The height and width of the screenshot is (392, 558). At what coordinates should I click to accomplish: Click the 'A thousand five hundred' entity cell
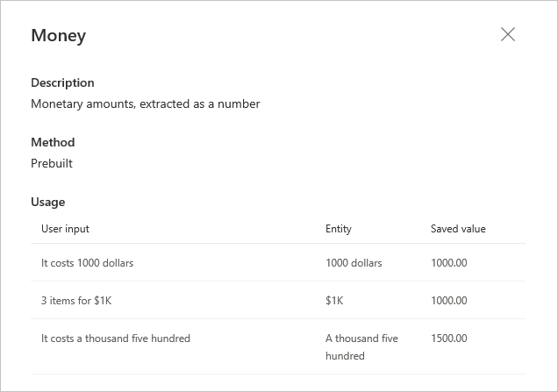click(x=361, y=346)
